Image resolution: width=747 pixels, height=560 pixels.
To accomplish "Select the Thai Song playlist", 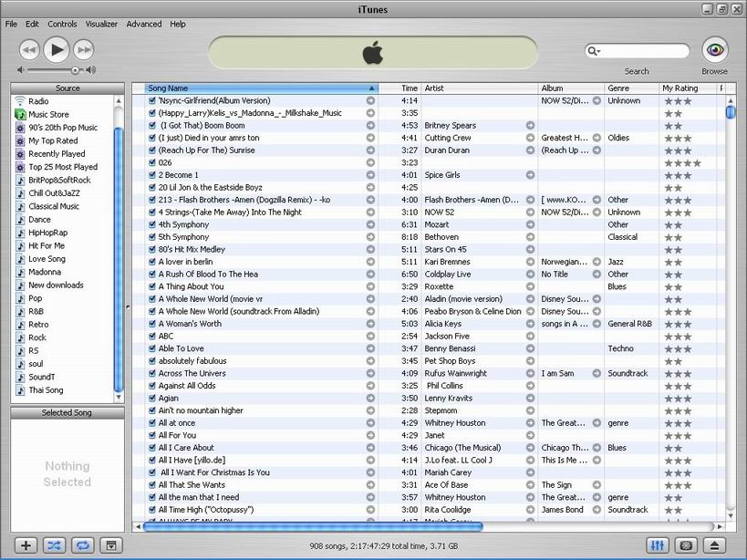I will (x=46, y=390).
